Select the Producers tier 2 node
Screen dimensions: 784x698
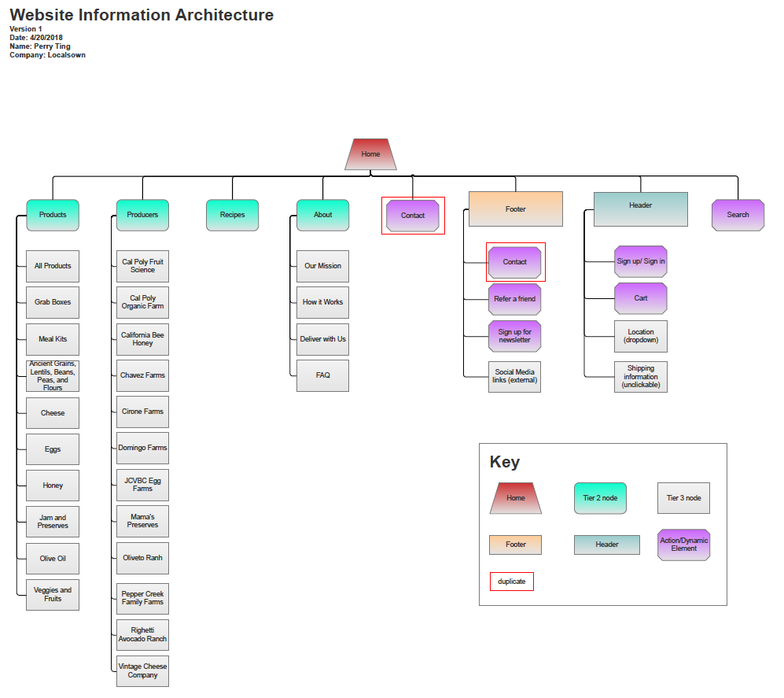point(142,215)
